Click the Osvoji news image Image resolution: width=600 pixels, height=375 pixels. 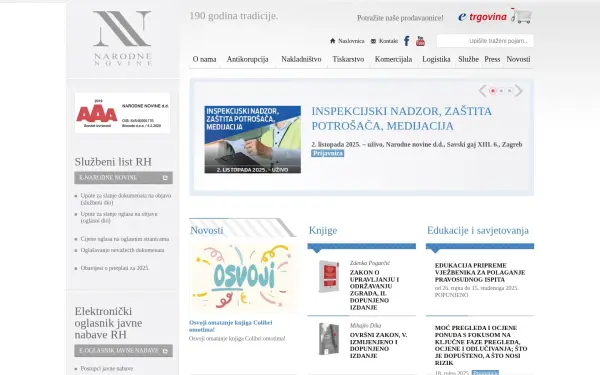[243, 278]
